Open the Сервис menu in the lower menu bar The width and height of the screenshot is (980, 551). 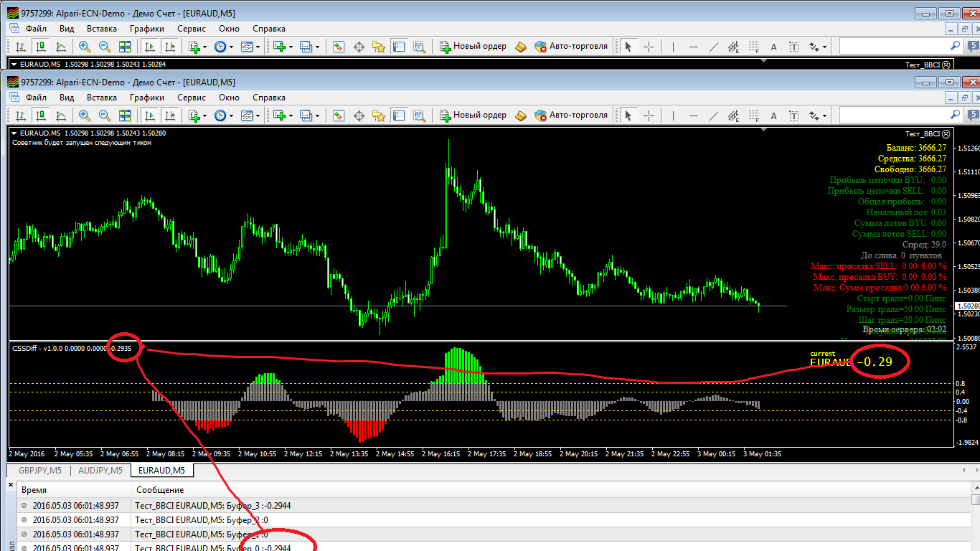(x=191, y=98)
